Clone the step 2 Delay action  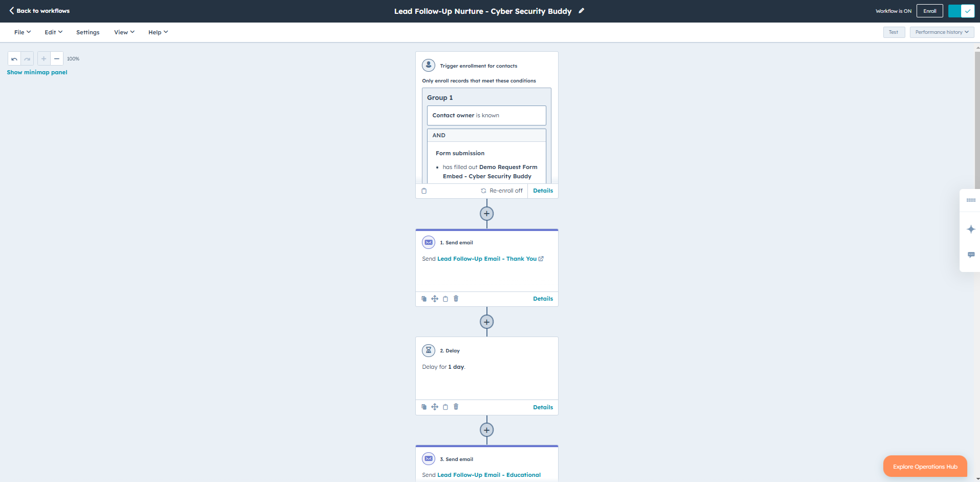tap(424, 407)
